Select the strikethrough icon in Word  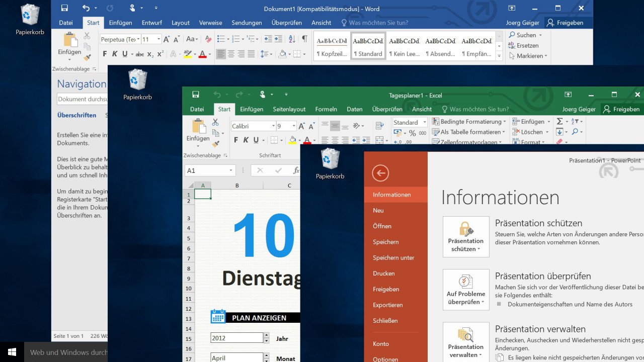pos(139,53)
